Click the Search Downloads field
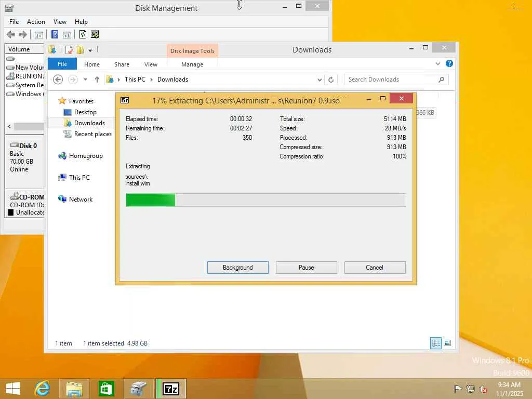 (x=396, y=79)
